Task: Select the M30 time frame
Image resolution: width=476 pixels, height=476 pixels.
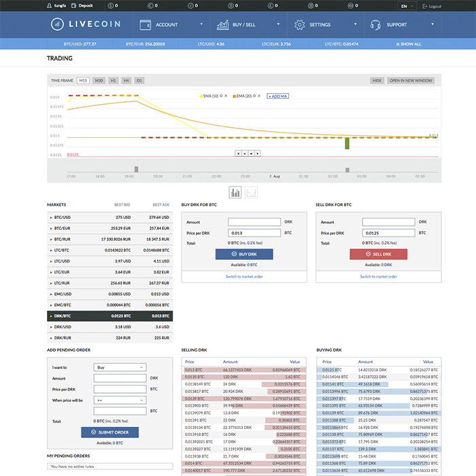Action: click(99, 80)
